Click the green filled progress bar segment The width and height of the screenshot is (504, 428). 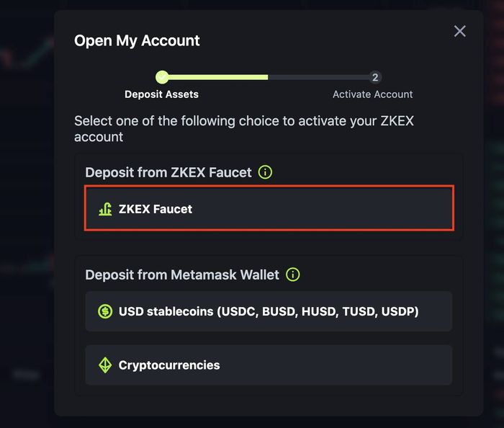[218, 77]
